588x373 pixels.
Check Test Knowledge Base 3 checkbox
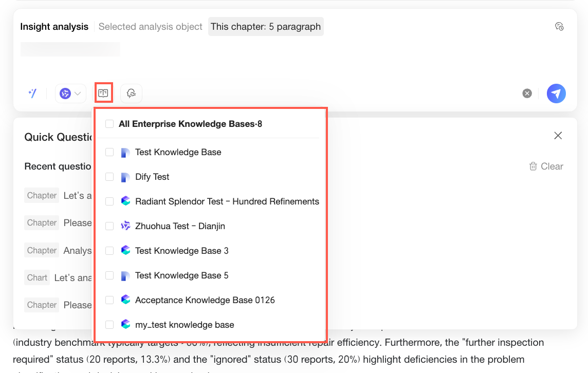coord(109,250)
